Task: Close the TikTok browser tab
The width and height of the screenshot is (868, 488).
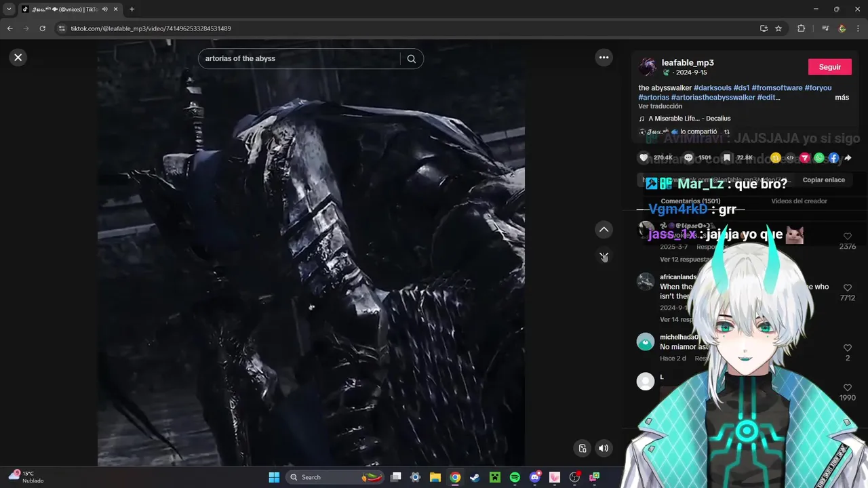Action: pyautogui.click(x=116, y=9)
